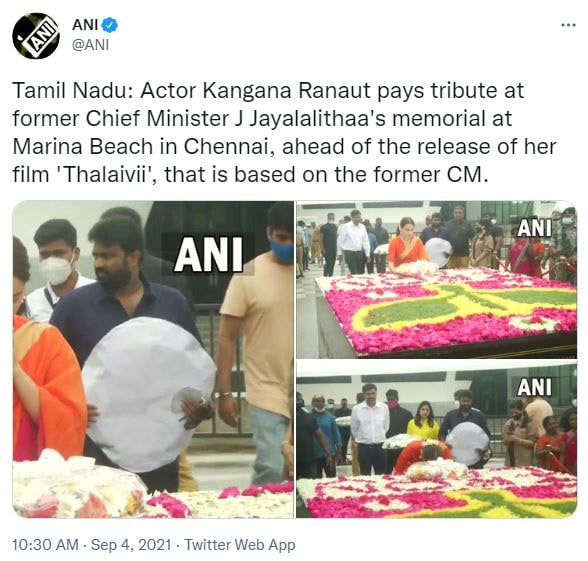Open the three-dot more options menu

[x=568, y=25]
